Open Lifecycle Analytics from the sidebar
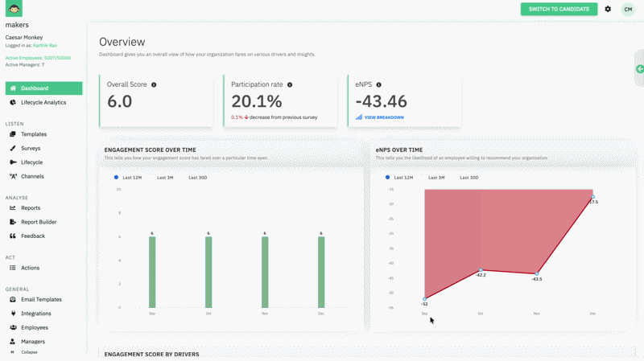Image resolution: width=644 pixels, height=361 pixels. (43, 103)
